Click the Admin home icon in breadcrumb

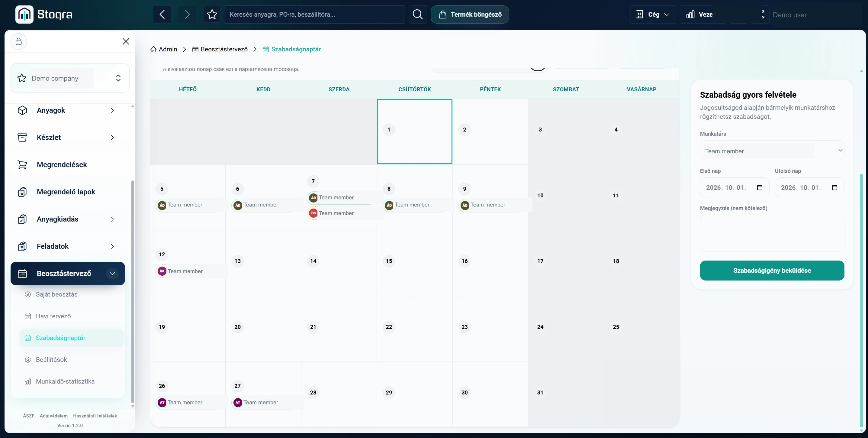(153, 49)
